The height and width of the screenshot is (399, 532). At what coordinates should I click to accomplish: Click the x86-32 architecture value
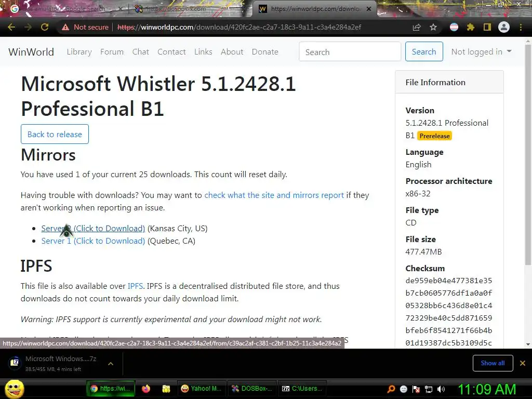tap(418, 194)
